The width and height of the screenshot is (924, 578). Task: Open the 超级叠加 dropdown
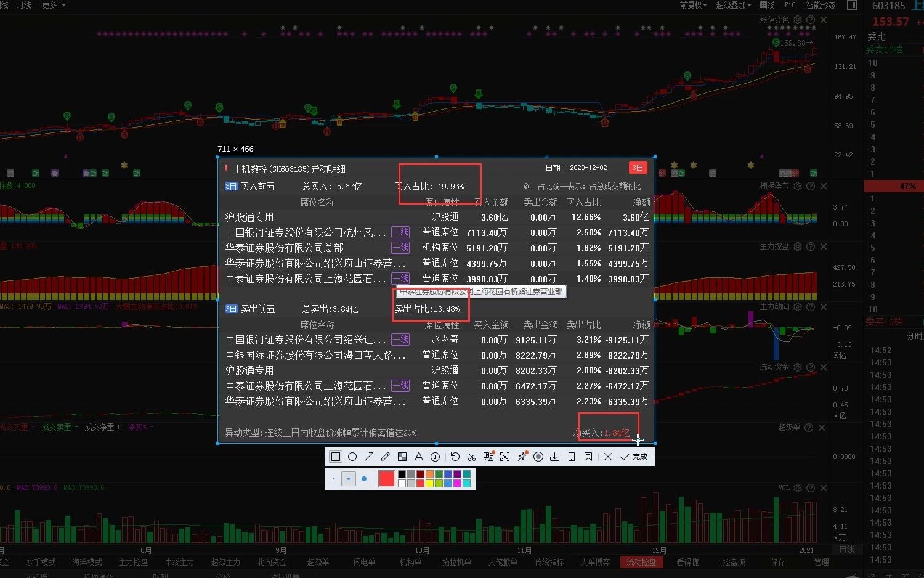tap(734, 5)
